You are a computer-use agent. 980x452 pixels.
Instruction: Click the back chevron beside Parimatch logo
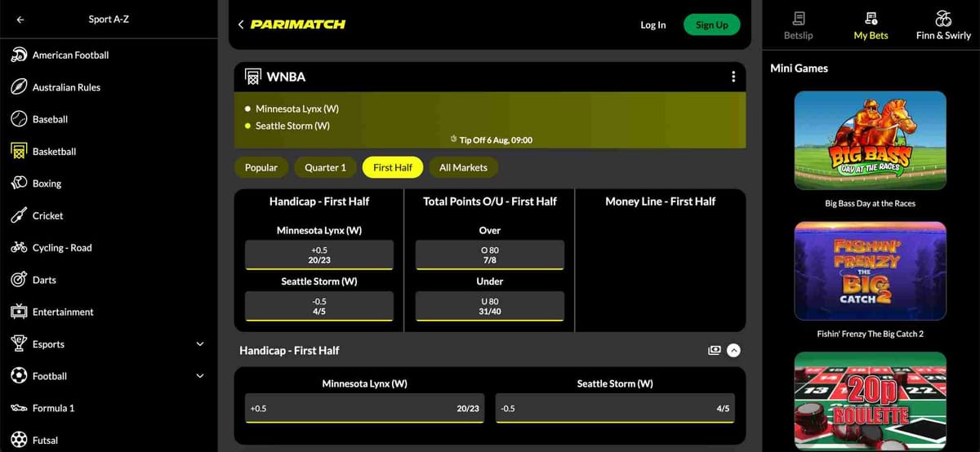coord(241,24)
